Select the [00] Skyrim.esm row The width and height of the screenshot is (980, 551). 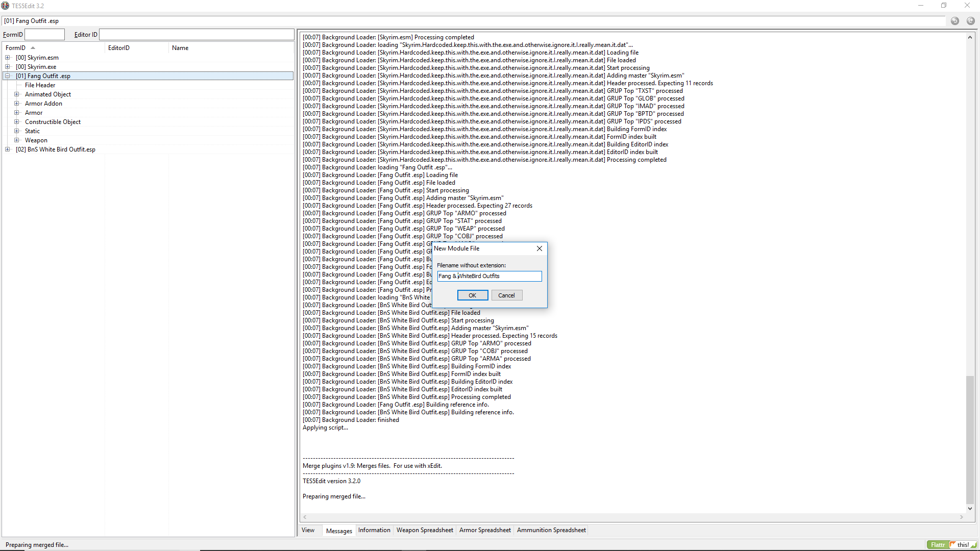[148, 58]
